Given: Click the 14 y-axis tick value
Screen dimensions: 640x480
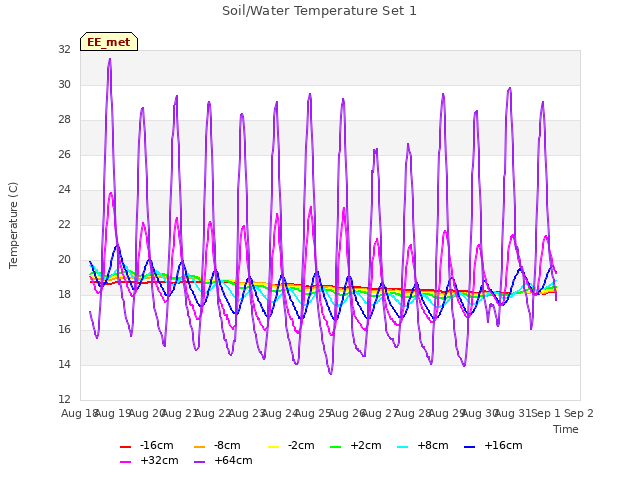Looking at the screenshot, I should [64, 364].
